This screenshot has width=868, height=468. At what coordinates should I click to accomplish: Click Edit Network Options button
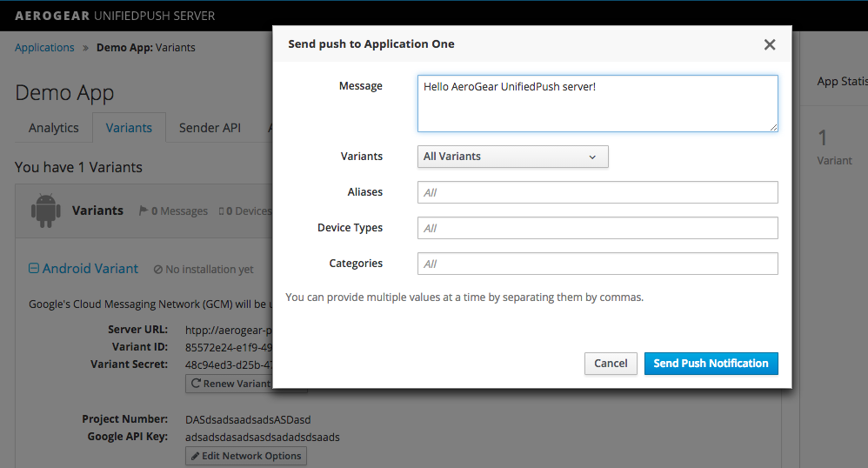tap(246, 456)
